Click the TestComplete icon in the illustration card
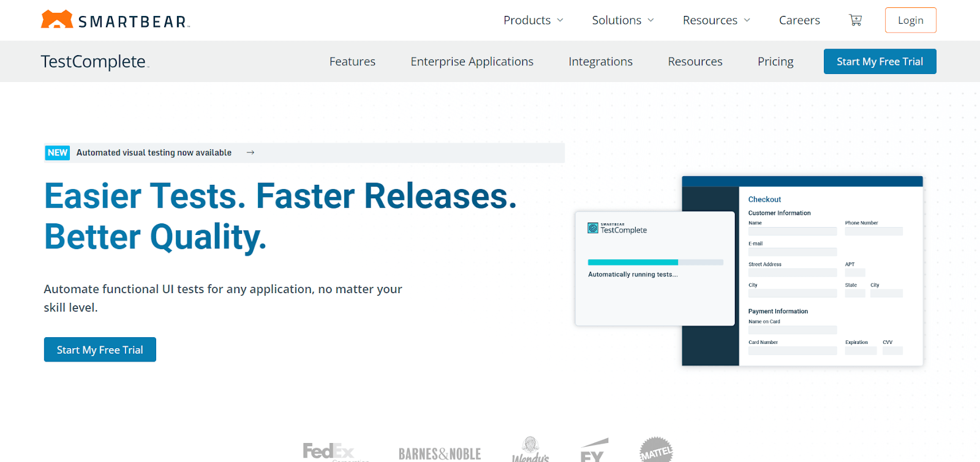The width and height of the screenshot is (980, 462). pyautogui.click(x=592, y=228)
